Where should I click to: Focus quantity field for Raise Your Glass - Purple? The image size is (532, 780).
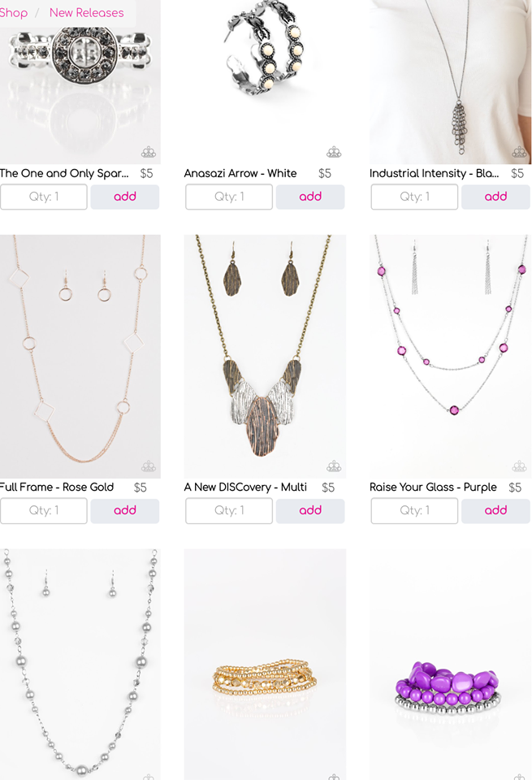click(415, 511)
